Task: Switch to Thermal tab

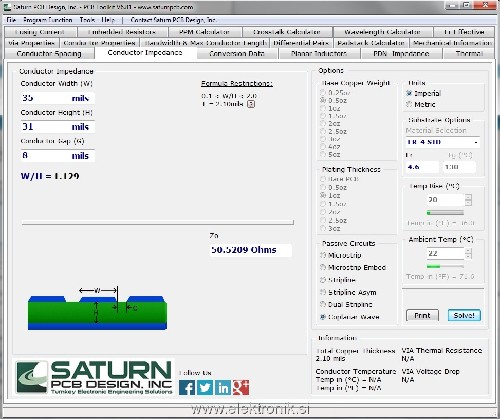Action: pos(469,53)
